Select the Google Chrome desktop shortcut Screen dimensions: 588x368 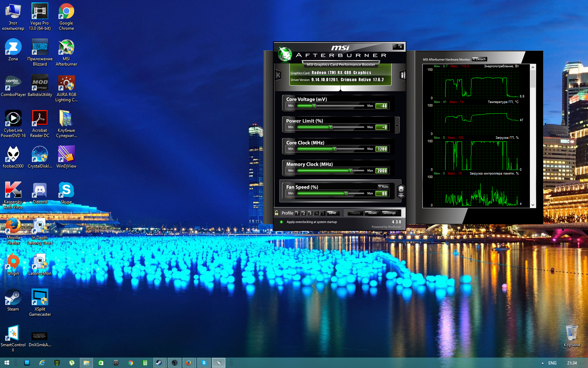coord(66,17)
